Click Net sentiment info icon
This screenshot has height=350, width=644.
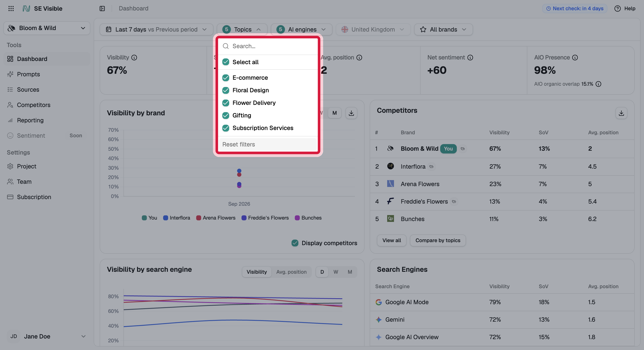pyautogui.click(x=470, y=58)
